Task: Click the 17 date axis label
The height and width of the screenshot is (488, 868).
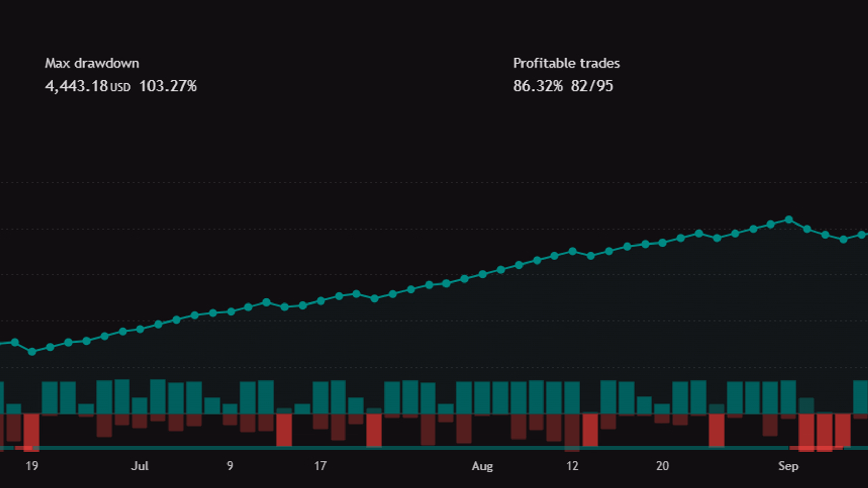Action: click(320, 466)
